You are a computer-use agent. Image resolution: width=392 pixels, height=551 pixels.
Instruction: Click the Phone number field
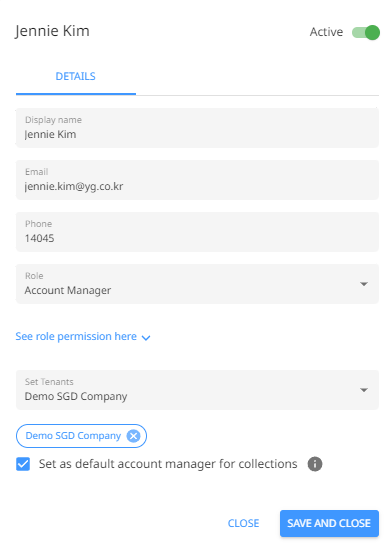pos(197,232)
